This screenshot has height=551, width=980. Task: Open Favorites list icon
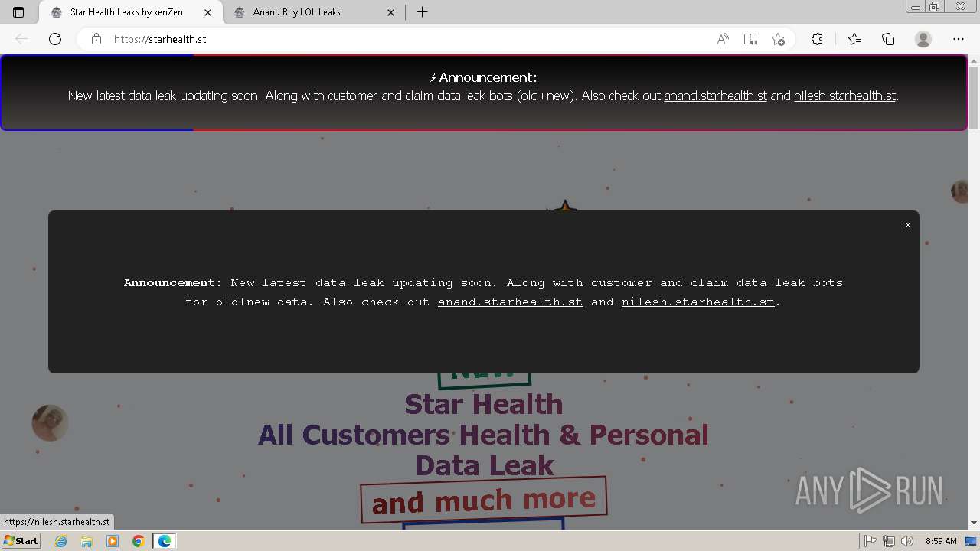point(854,39)
